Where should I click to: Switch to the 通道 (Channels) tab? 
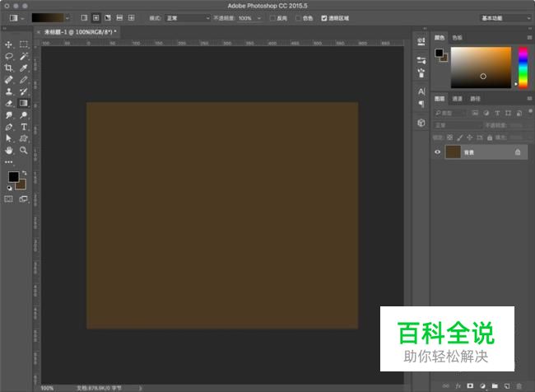[458, 99]
